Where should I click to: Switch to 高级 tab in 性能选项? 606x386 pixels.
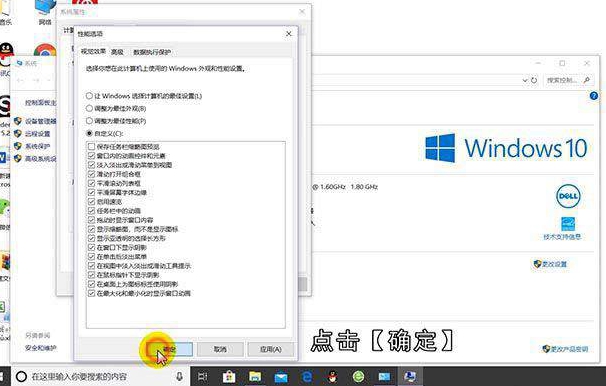point(117,52)
